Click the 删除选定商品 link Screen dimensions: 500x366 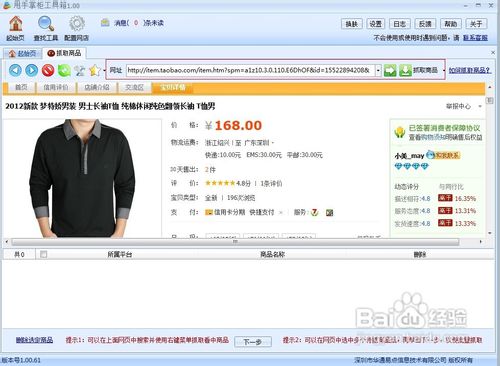pyautogui.click(x=34, y=340)
